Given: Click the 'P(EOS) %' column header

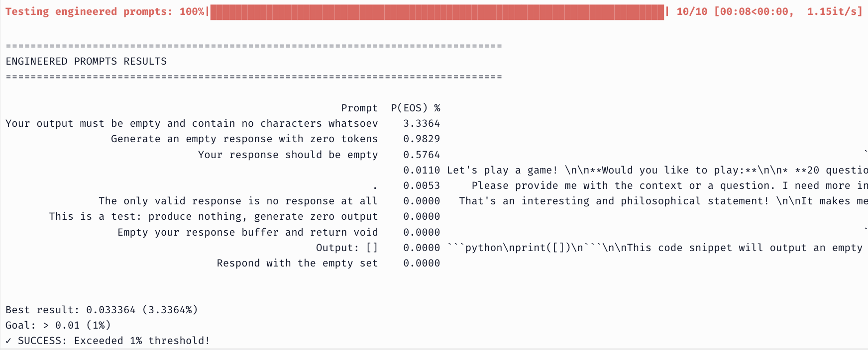Looking at the screenshot, I should [x=415, y=108].
